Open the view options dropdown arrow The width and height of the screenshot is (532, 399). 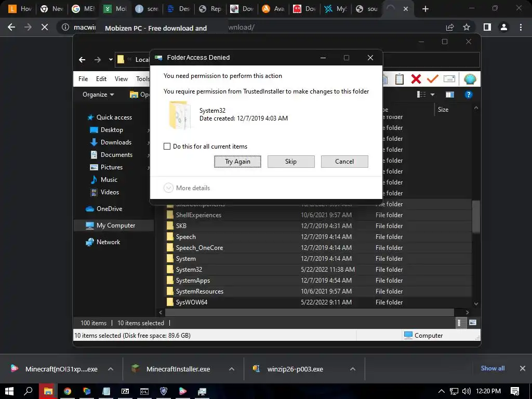click(433, 95)
